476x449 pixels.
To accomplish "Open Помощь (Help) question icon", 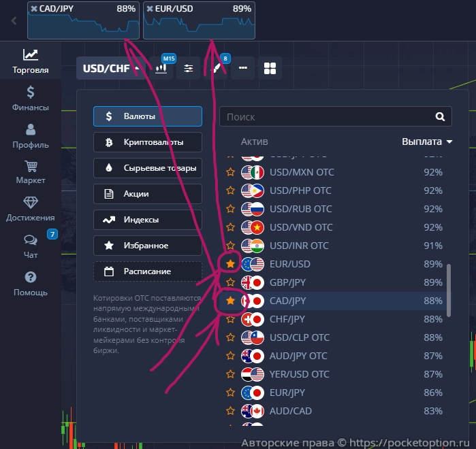I will [30, 284].
